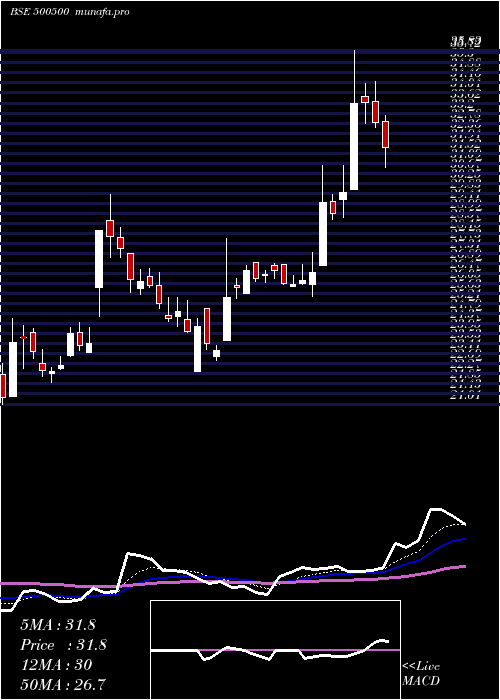Click the topmost price axis label
This screenshot has height=700, width=500.
[x=465, y=42]
